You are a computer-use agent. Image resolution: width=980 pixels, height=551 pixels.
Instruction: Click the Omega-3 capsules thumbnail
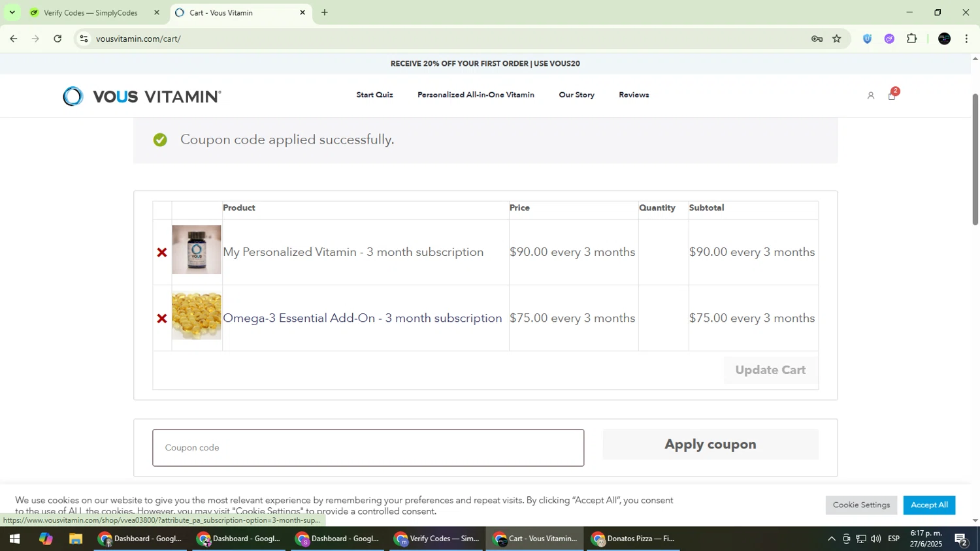click(197, 316)
